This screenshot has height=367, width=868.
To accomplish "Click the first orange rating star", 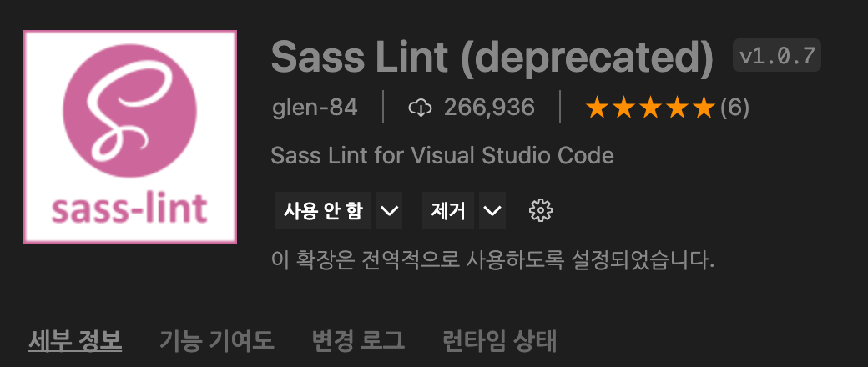I will (598, 108).
